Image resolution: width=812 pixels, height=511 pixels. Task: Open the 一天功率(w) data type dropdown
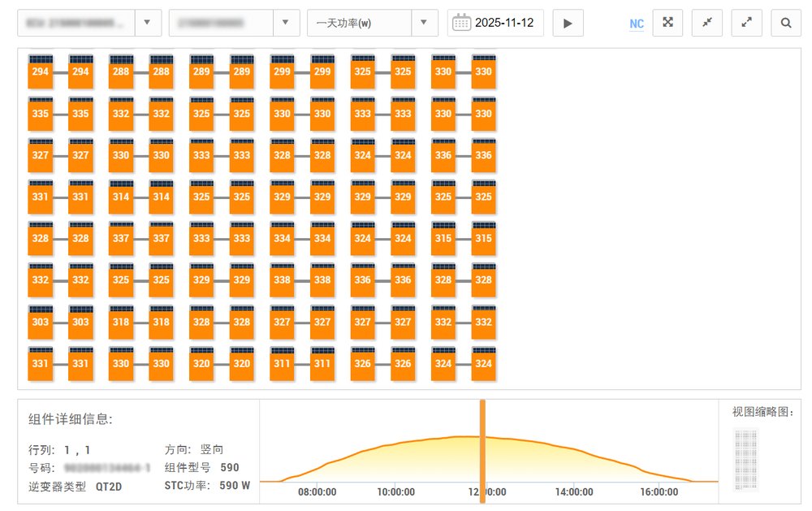pos(423,23)
